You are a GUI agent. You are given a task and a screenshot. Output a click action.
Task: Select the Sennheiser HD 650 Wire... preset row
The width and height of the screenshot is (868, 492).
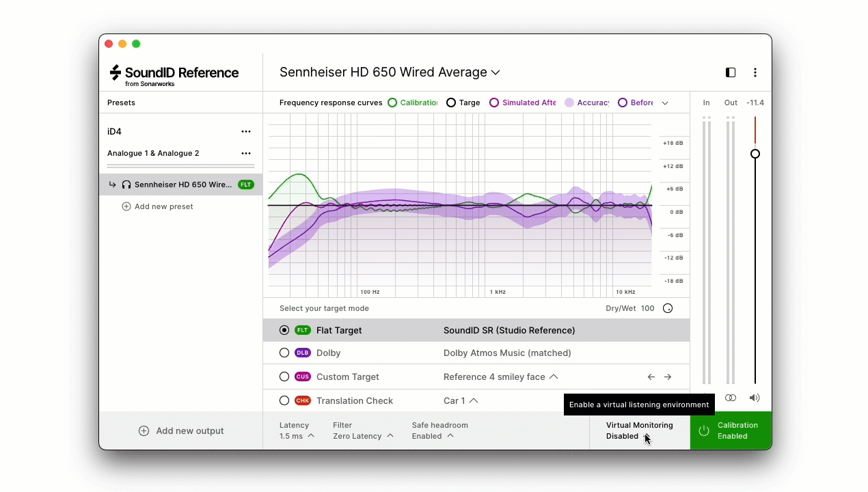coord(181,184)
